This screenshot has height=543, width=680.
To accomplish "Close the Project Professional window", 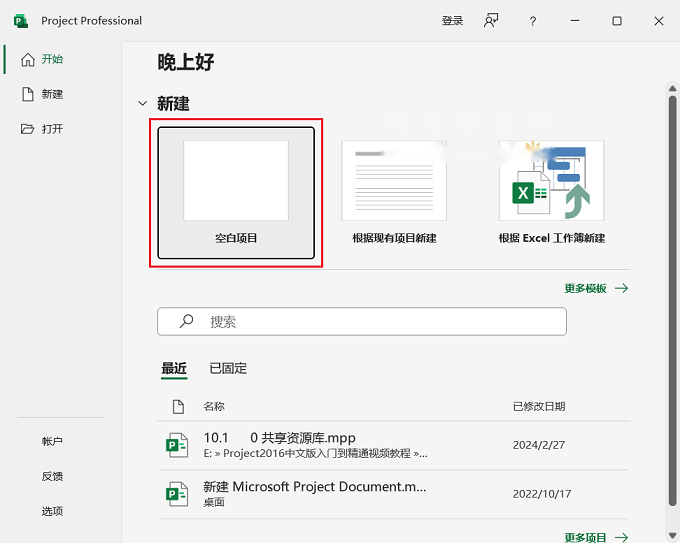I will pos(659,21).
